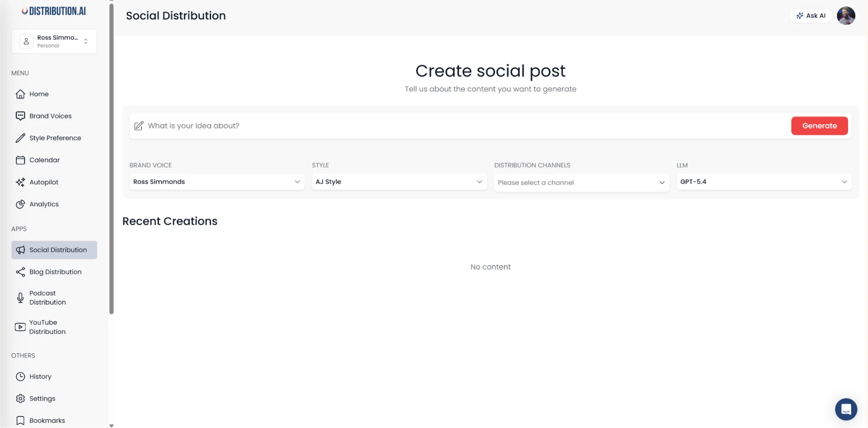The image size is (868, 428).
Task: Click the Recent Creations heading
Action: (170, 221)
